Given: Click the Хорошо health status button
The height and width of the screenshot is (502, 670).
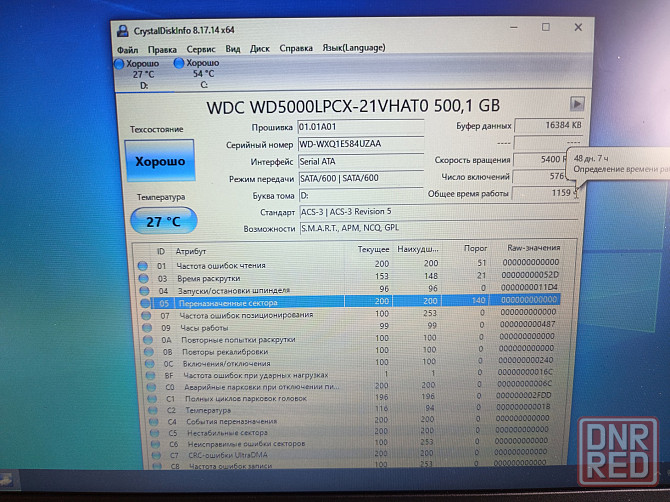Looking at the screenshot, I should 160,161.
